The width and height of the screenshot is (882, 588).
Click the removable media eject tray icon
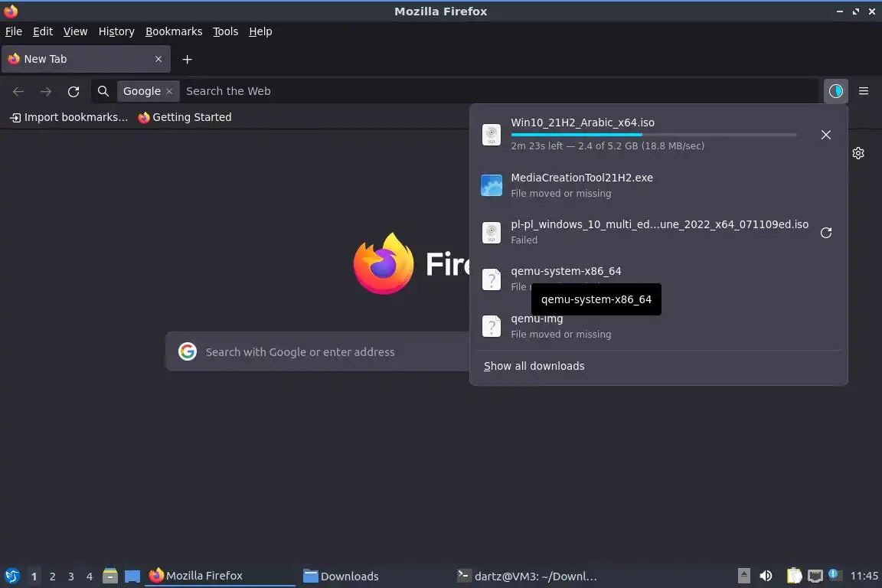(743, 577)
